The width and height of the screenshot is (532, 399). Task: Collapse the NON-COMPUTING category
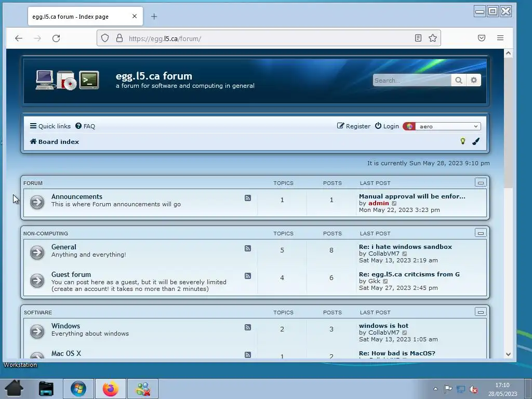pos(481,233)
